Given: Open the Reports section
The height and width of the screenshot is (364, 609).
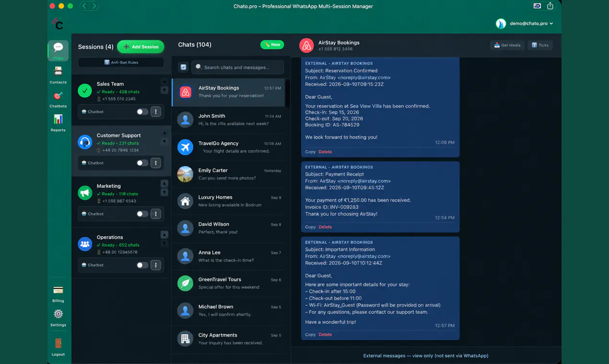Looking at the screenshot, I should [x=58, y=123].
